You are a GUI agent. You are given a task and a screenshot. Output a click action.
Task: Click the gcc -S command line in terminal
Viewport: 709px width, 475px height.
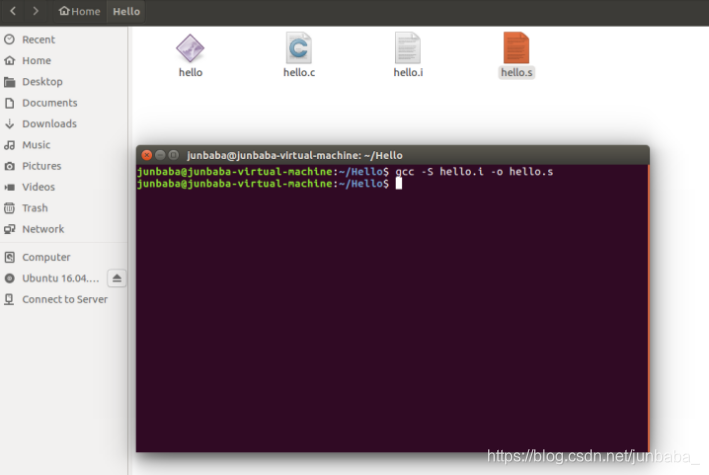click(x=474, y=172)
